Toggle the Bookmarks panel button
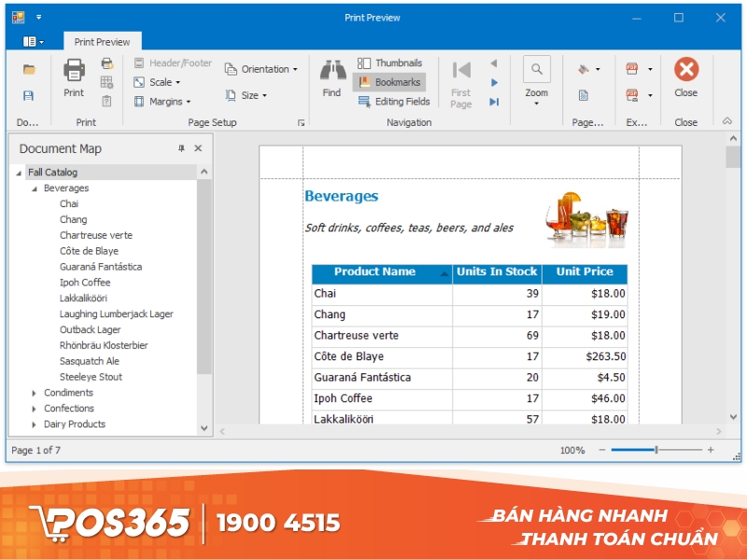The image size is (747, 560). [x=388, y=82]
